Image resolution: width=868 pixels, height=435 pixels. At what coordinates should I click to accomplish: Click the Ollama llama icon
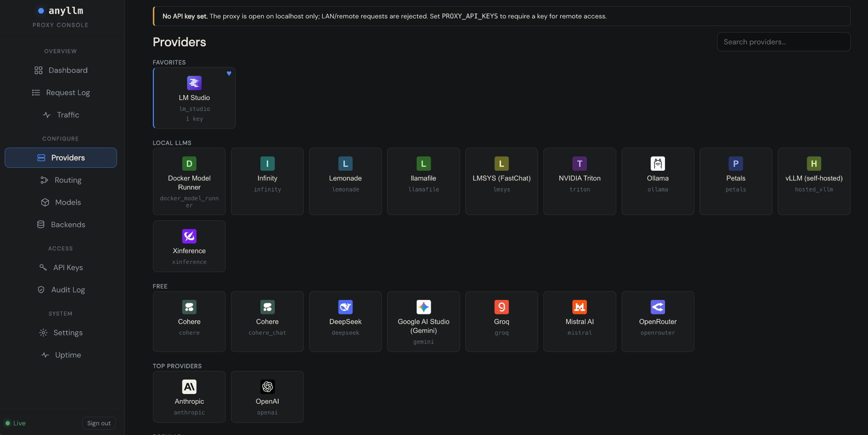pos(658,163)
